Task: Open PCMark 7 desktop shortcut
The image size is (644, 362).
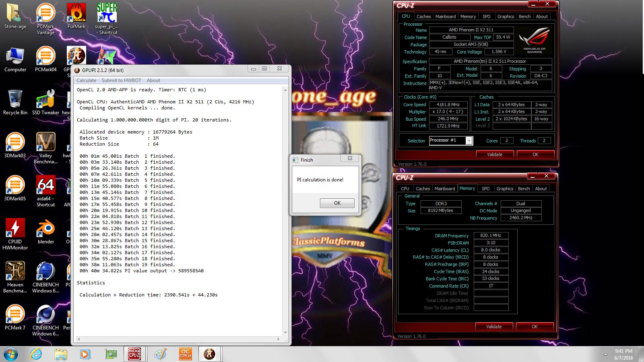Action: [15, 318]
